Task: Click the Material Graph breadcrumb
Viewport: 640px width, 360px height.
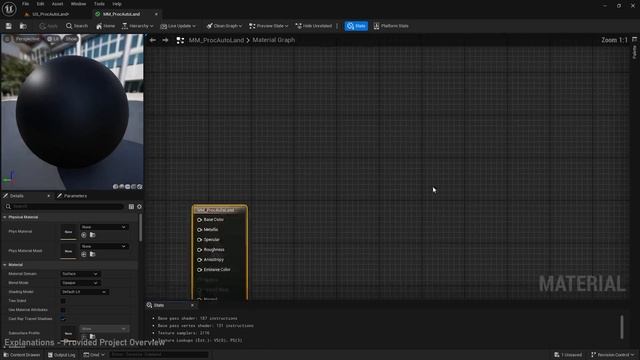Action: tap(273, 40)
